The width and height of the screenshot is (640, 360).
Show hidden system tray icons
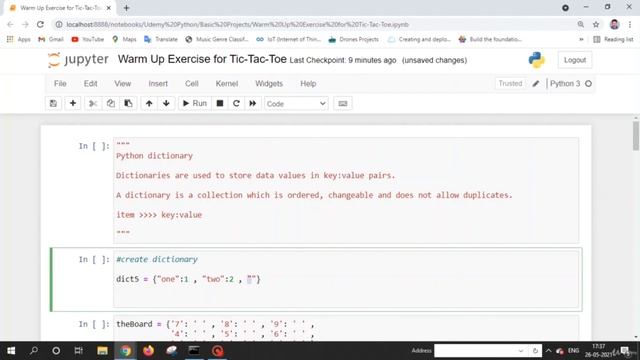pyautogui.click(x=548, y=351)
